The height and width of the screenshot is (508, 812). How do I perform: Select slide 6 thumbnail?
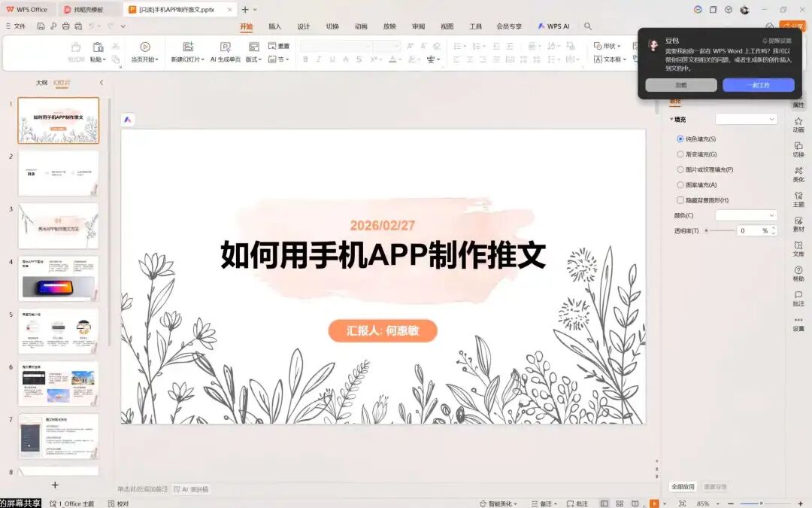[59, 384]
